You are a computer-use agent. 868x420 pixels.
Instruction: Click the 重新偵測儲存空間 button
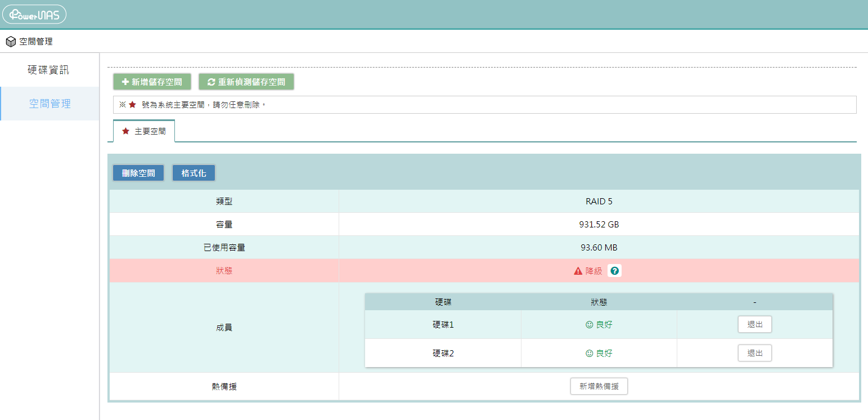coord(246,82)
